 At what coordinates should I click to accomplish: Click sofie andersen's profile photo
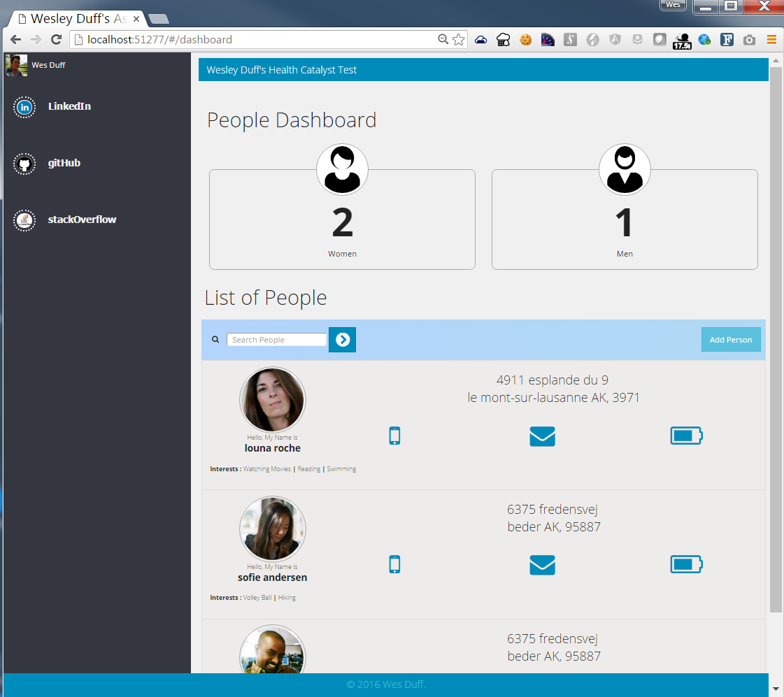(x=273, y=529)
